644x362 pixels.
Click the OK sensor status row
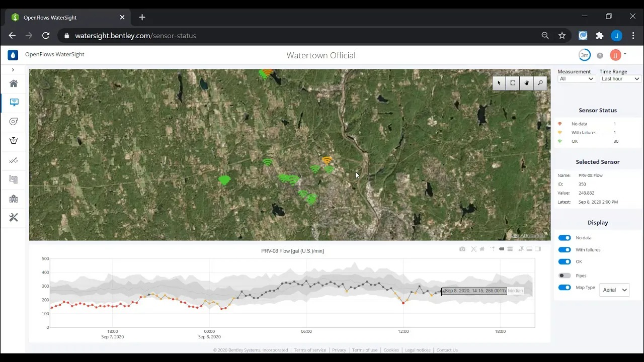coord(598,141)
